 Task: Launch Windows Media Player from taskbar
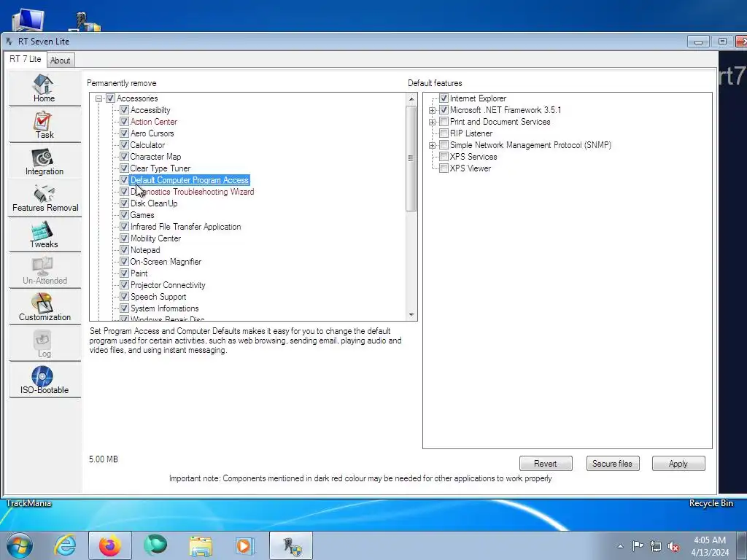[245, 545]
